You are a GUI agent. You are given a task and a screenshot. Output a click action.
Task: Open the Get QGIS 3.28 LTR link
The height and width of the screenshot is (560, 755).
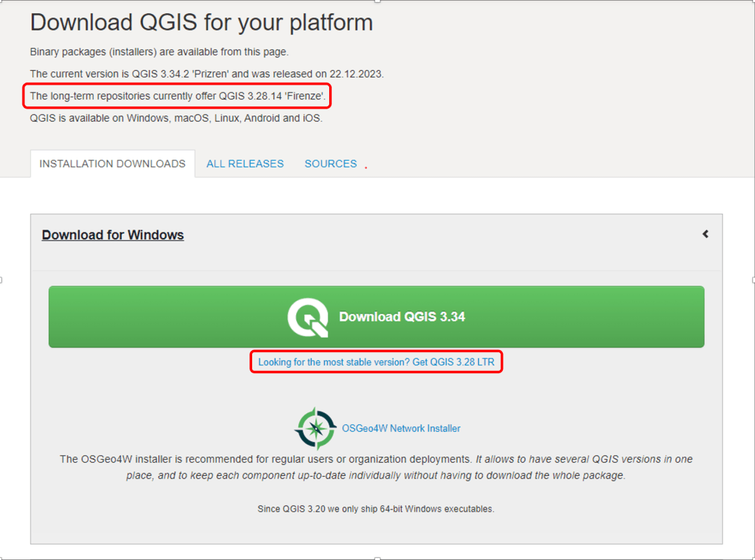376,361
